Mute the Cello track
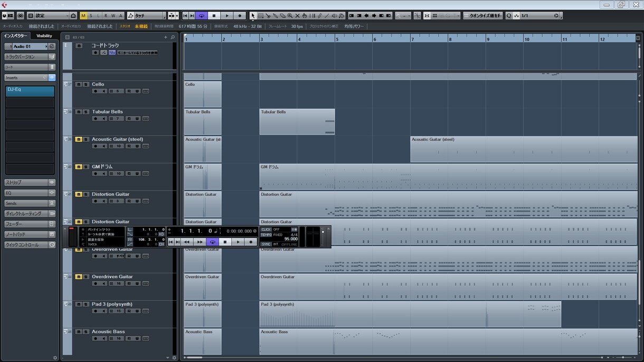 [79, 84]
